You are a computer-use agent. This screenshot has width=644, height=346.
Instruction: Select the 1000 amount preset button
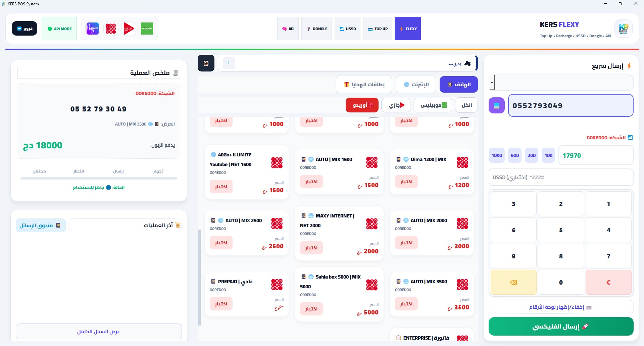tap(497, 155)
